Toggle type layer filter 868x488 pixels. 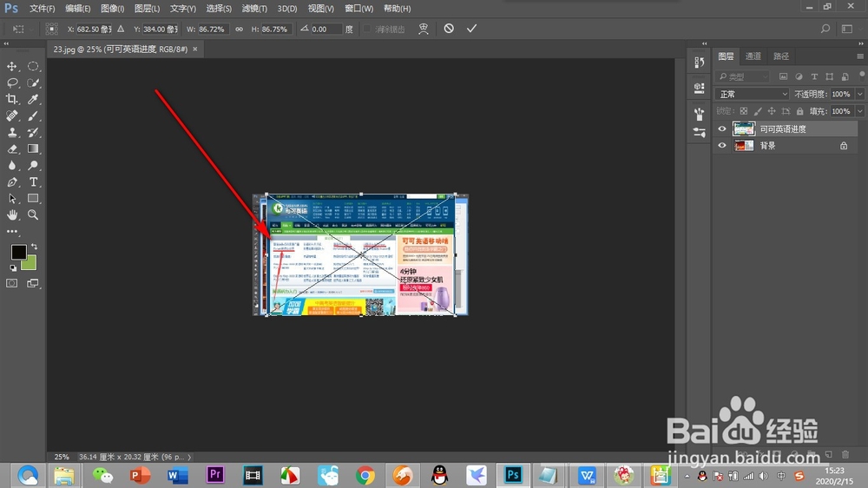pos(814,76)
